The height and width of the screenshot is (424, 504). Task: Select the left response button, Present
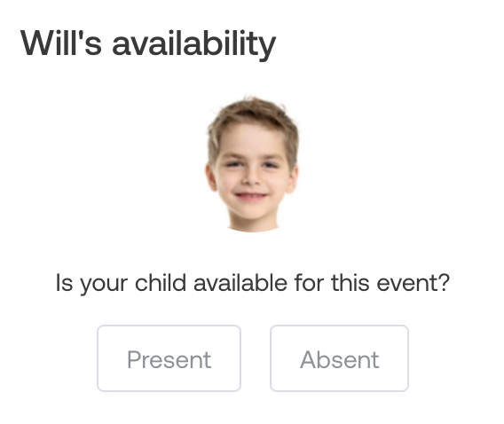point(169,358)
